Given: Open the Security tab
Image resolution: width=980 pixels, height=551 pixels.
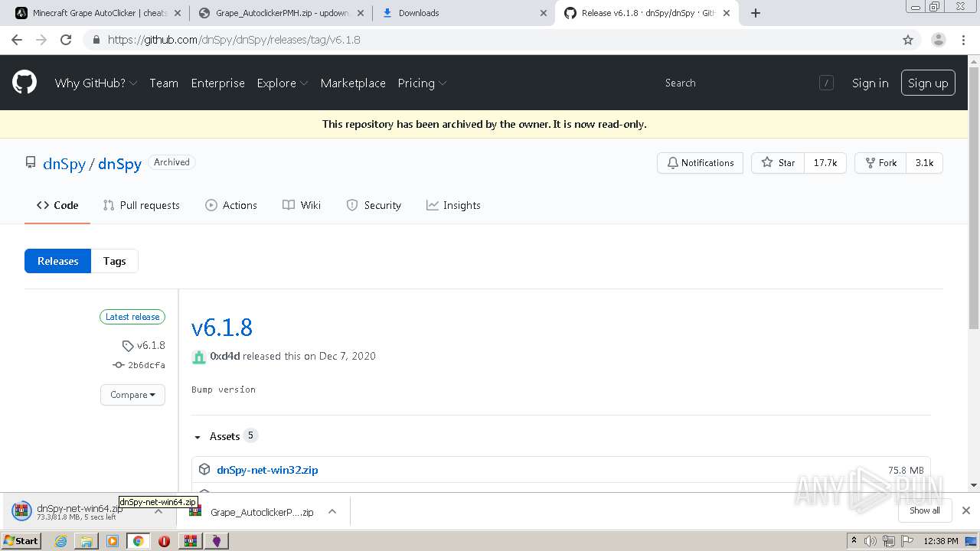Looking at the screenshot, I should (x=374, y=205).
